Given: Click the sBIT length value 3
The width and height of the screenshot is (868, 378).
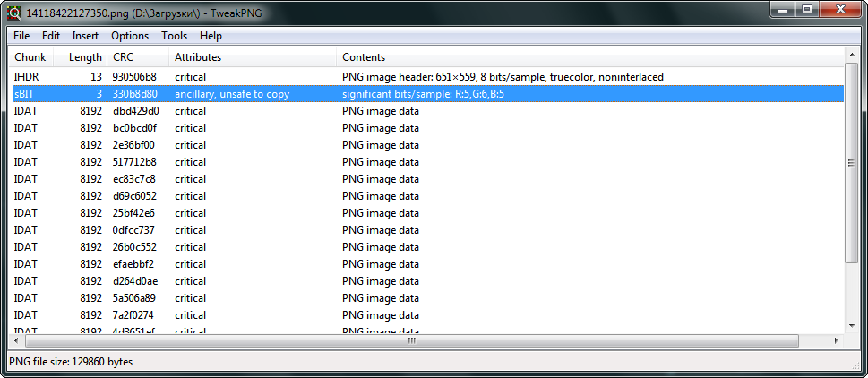Looking at the screenshot, I should click(99, 94).
